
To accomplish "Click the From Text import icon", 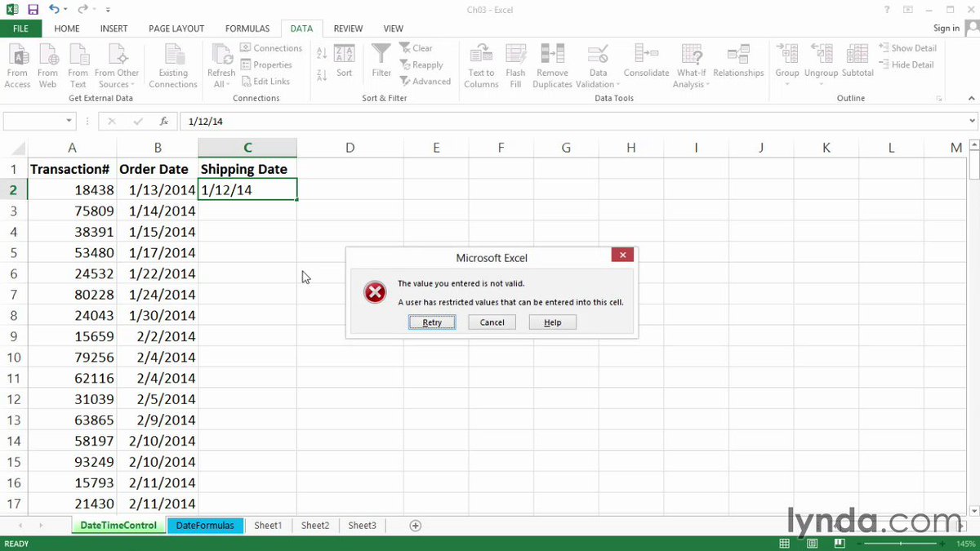I will [x=78, y=65].
